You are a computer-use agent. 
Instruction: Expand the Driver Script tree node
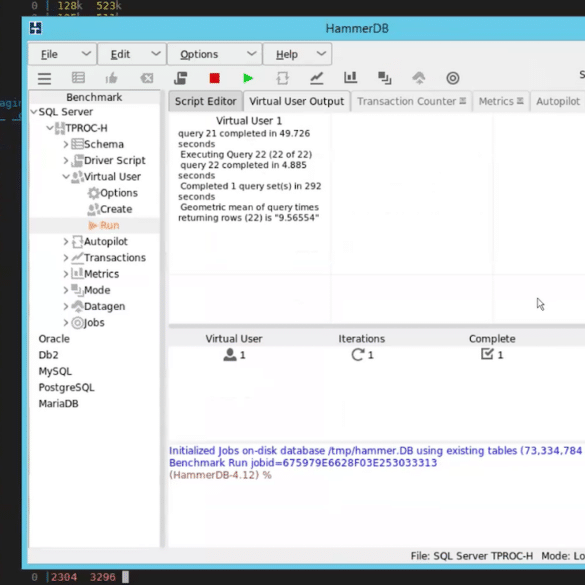tap(66, 160)
